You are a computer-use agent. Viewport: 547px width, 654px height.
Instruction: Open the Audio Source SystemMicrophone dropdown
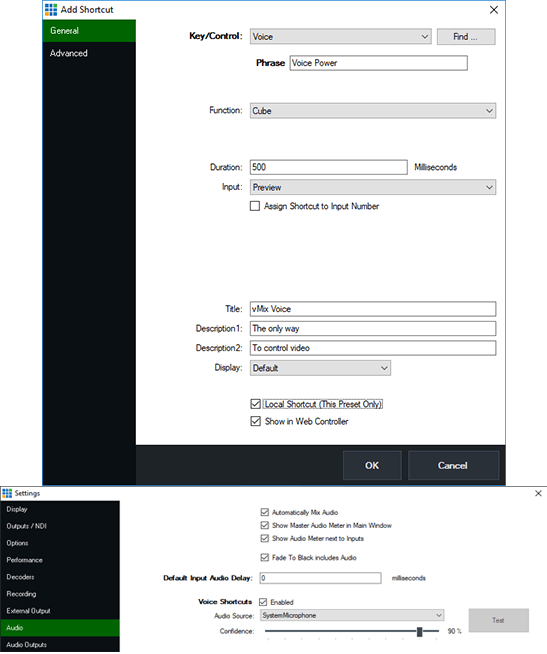tap(352, 615)
